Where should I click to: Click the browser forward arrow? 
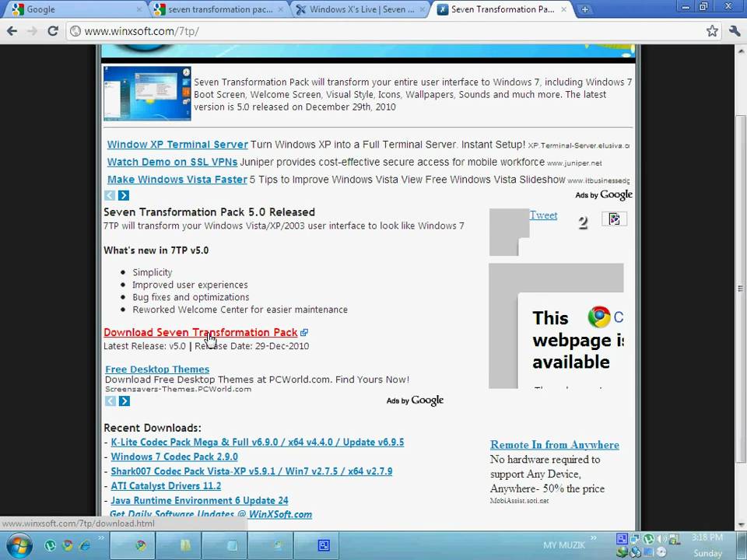[32, 31]
